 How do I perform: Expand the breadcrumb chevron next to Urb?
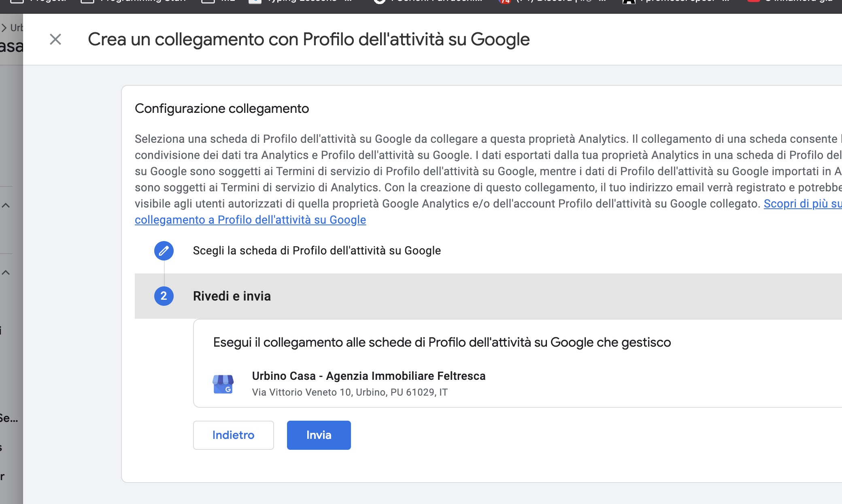click(x=4, y=28)
